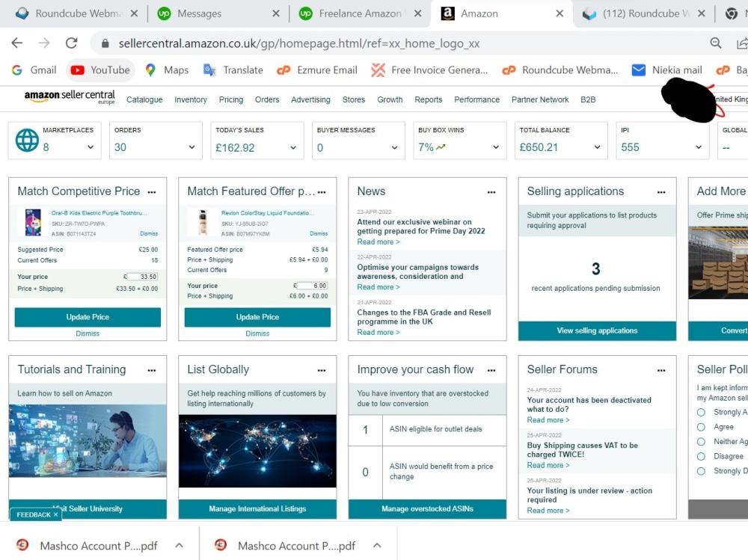Viewport: 748px width, 560px height.
Task: Update price for Revlon ColorStay Foundation
Action: [x=257, y=317]
